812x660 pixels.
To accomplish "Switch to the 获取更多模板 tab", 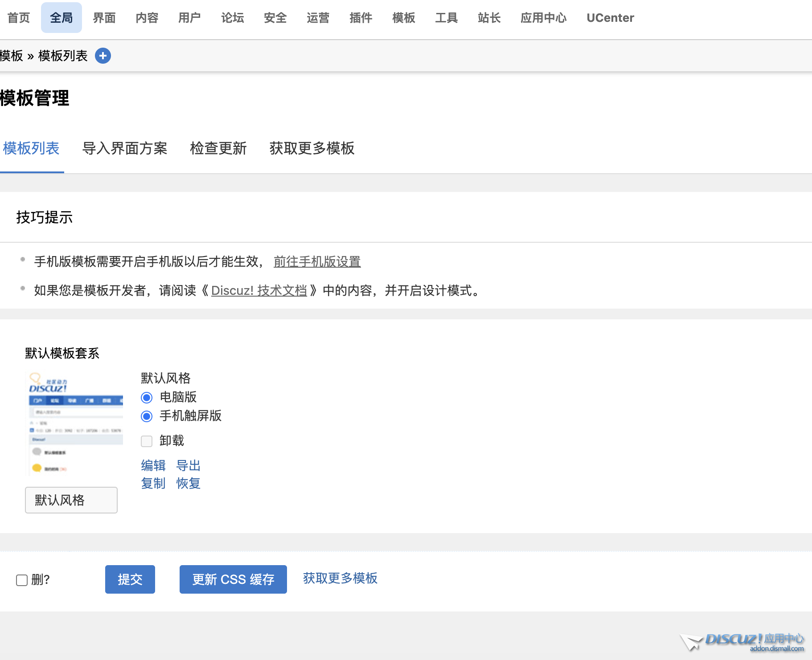I will [x=312, y=149].
